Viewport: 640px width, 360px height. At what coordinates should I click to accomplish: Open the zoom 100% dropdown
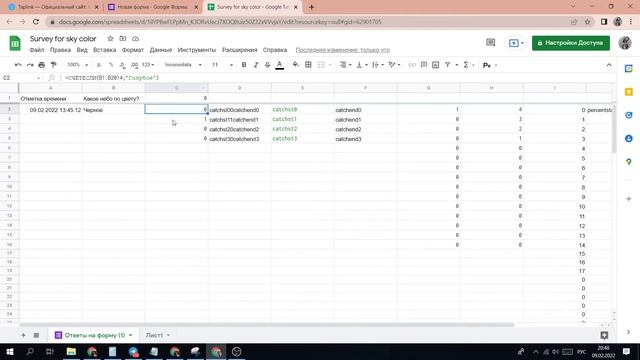(78, 65)
